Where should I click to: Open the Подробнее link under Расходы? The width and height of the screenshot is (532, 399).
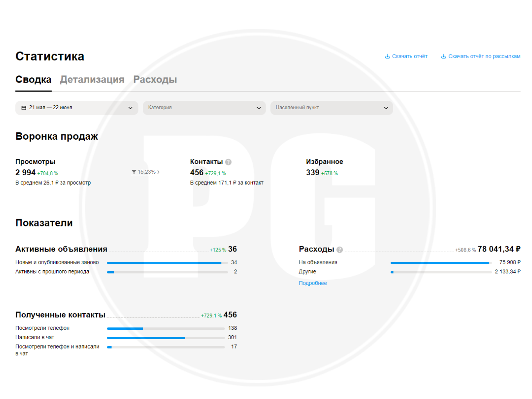pyautogui.click(x=313, y=283)
